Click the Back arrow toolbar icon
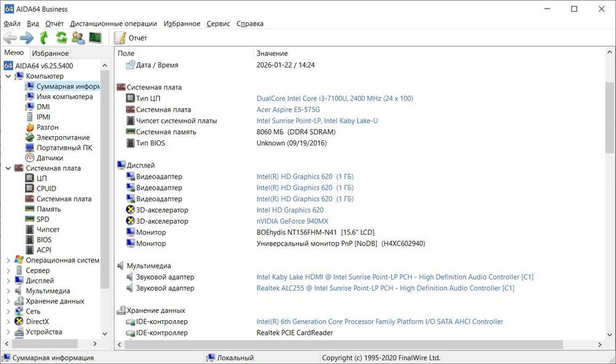The height and width of the screenshot is (364, 616). point(10,38)
